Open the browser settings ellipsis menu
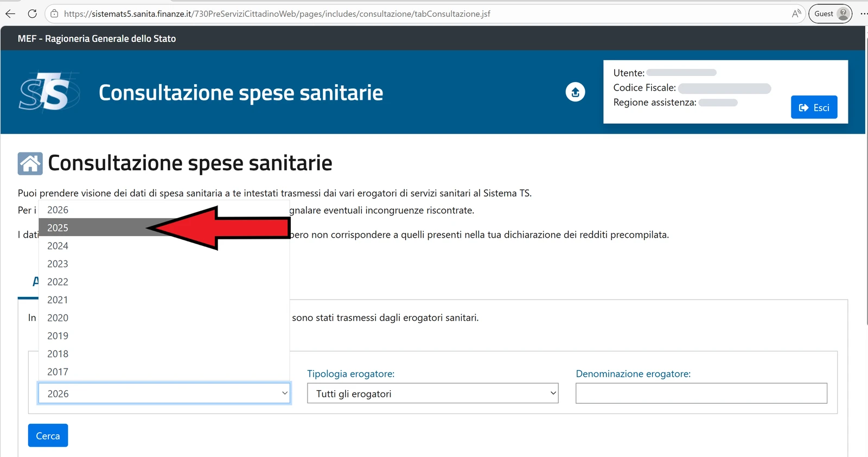This screenshot has height=457, width=868. [x=863, y=14]
